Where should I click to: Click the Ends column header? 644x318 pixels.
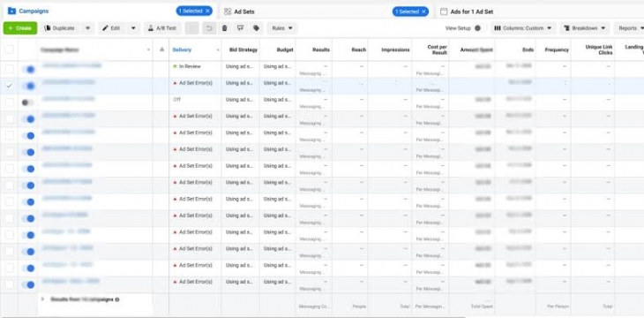(x=528, y=49)
